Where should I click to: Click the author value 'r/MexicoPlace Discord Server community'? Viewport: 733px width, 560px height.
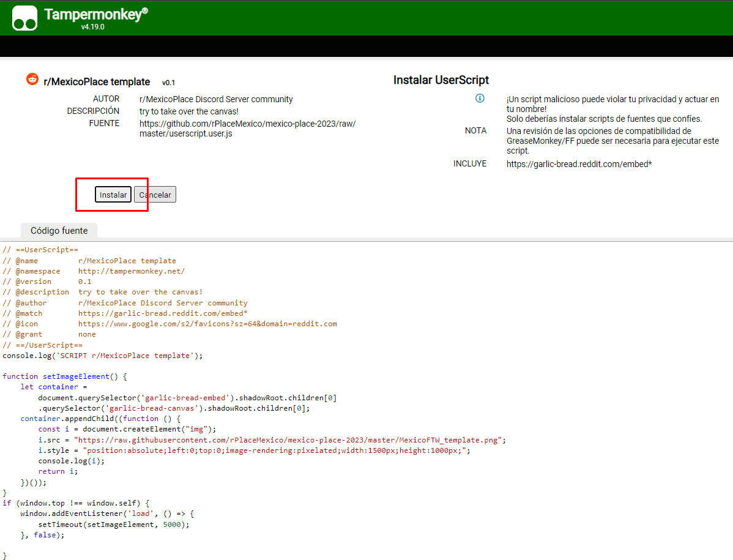coord(216,99)
